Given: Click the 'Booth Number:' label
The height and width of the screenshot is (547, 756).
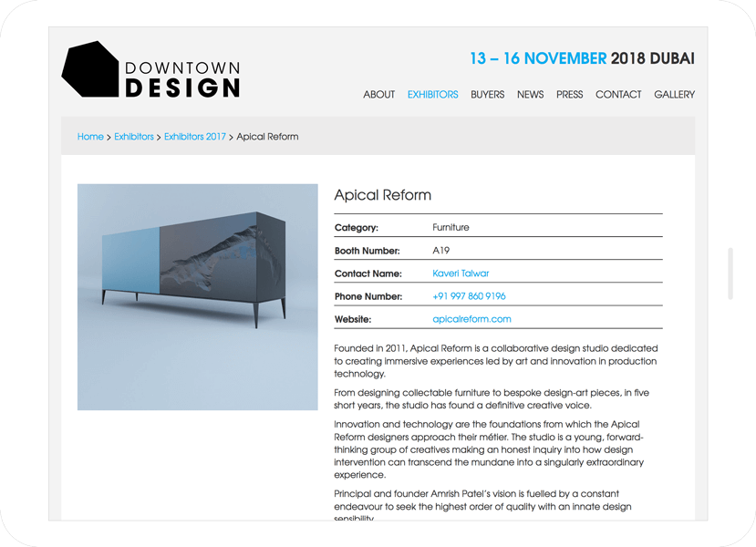Looking at the screenshot, I should click(367, 251).
